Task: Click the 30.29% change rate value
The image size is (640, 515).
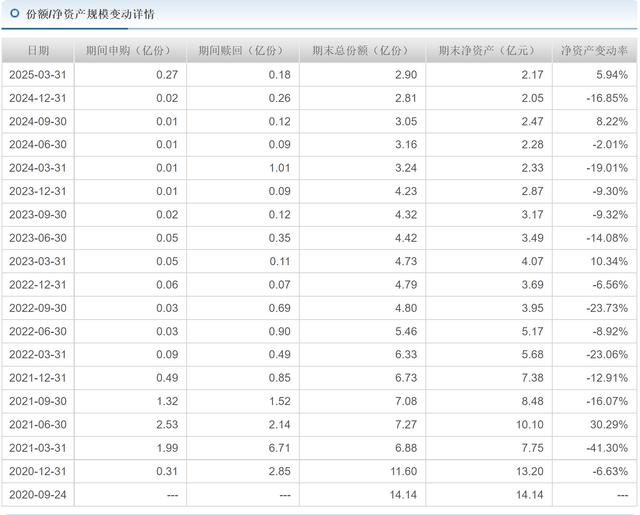Action: point(609,424)
